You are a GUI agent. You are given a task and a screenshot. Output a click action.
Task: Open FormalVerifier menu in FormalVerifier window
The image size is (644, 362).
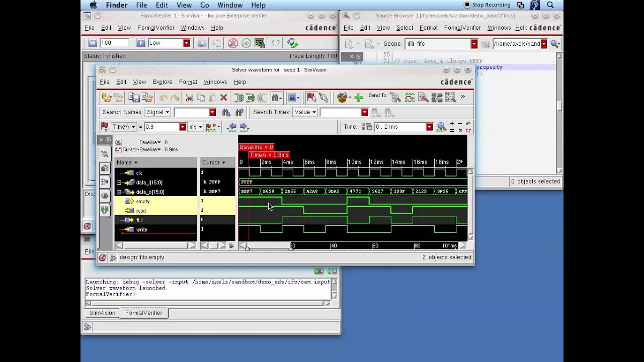pyautogui.click(x=156, y=28)
